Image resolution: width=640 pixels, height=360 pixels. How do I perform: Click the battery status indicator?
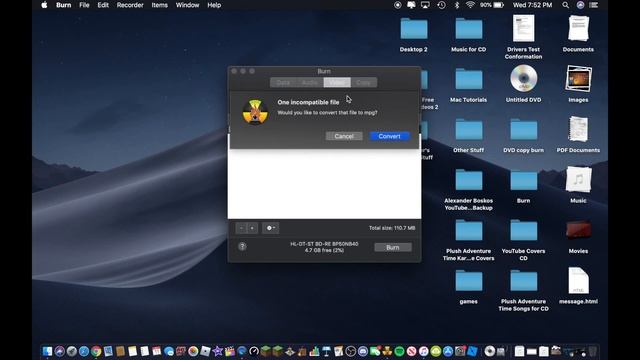pos(491,5)
